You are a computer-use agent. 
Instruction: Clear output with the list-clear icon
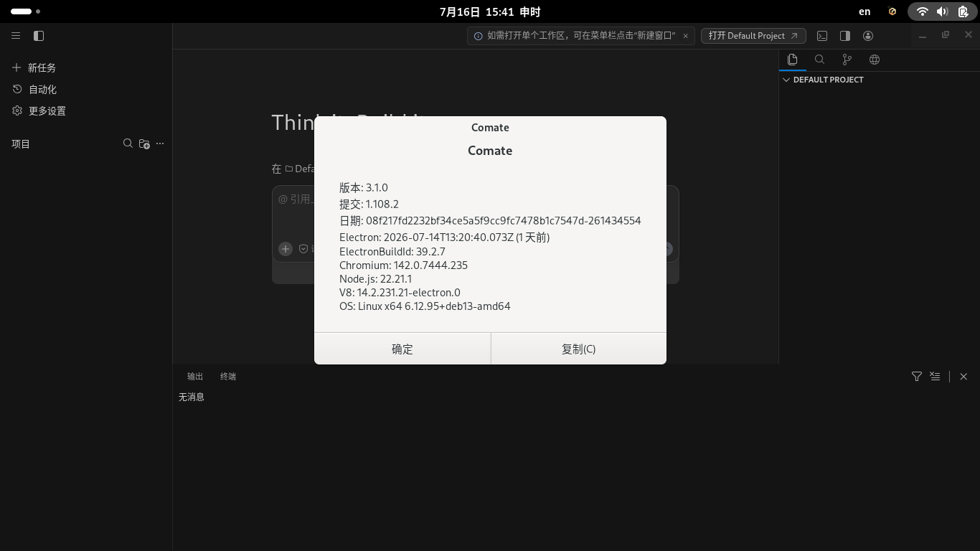point(935,376)
